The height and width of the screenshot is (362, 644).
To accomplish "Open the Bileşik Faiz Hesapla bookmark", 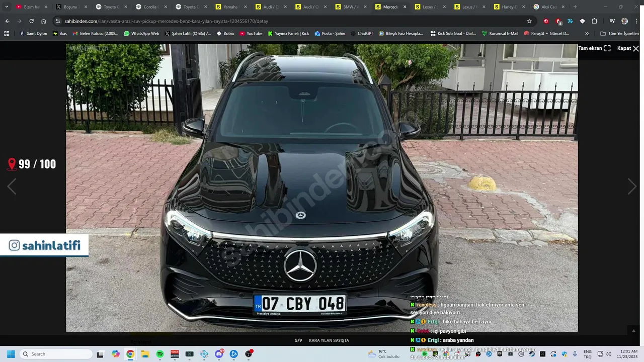I will click(x=401, y=33).
